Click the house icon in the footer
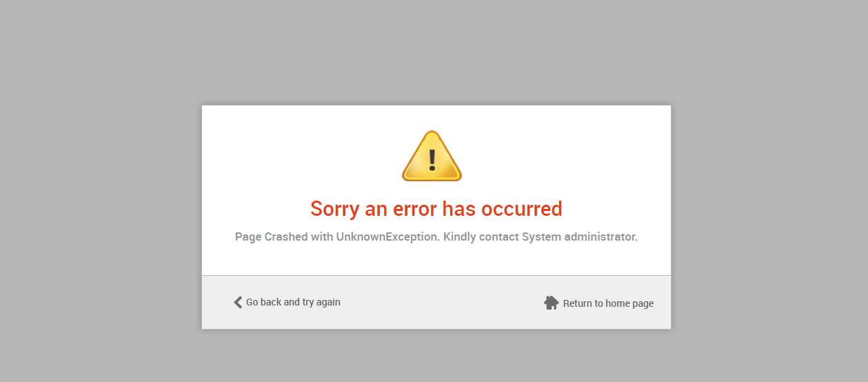The height and width of the screenshot is (382, 868). 551,303
